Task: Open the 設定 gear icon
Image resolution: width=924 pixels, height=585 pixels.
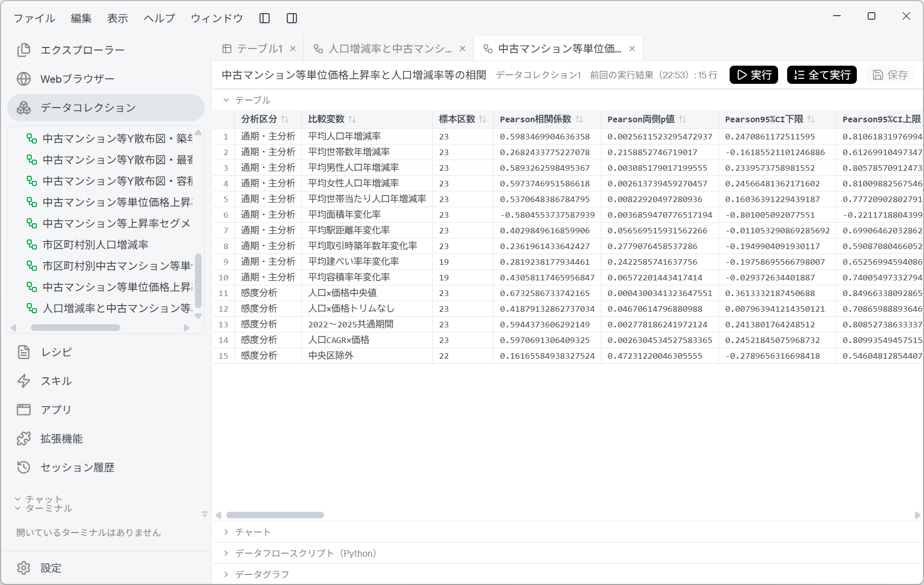Action: [x=24, y=568]
